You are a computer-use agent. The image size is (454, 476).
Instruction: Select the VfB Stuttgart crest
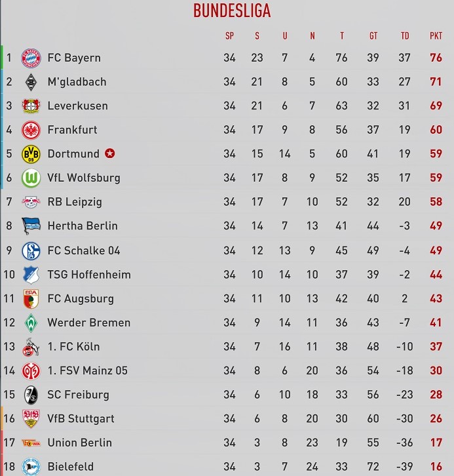(31, 418)
